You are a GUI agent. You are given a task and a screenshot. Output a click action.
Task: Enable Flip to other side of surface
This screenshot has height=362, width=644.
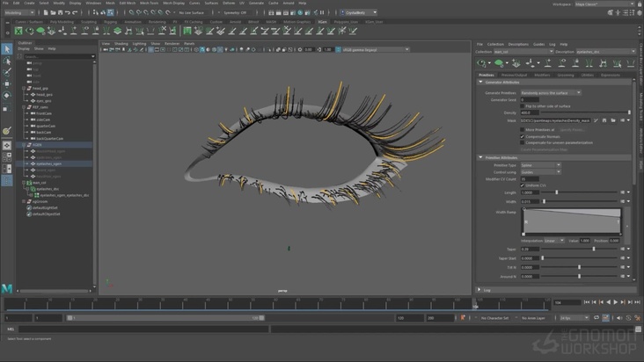click(523, 106)
